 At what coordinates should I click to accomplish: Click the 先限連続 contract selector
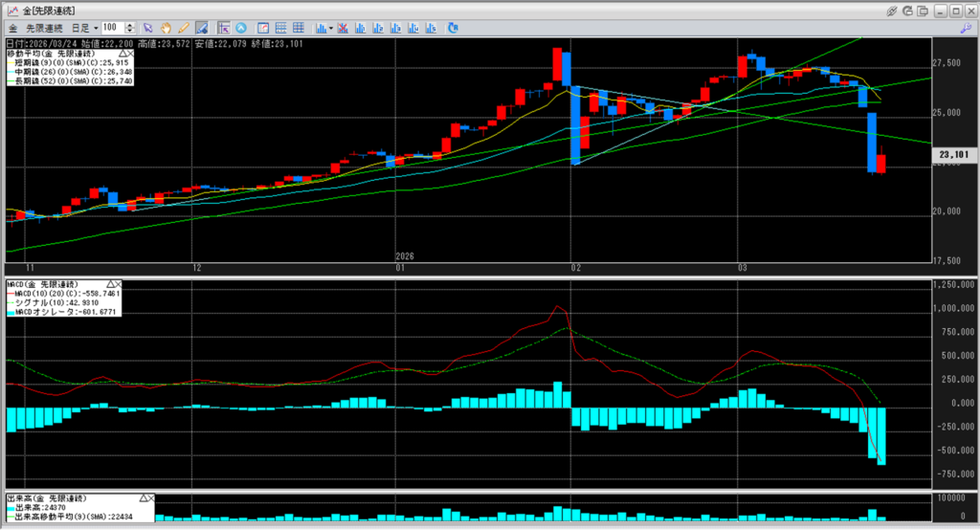pyautogui.click(x=45, y=28)
